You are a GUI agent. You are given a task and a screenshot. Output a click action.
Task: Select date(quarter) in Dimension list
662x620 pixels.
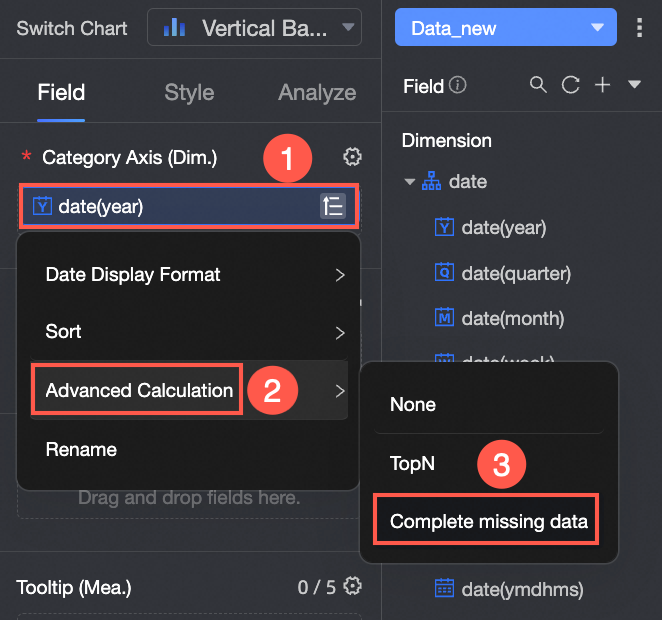click(515, 273)
